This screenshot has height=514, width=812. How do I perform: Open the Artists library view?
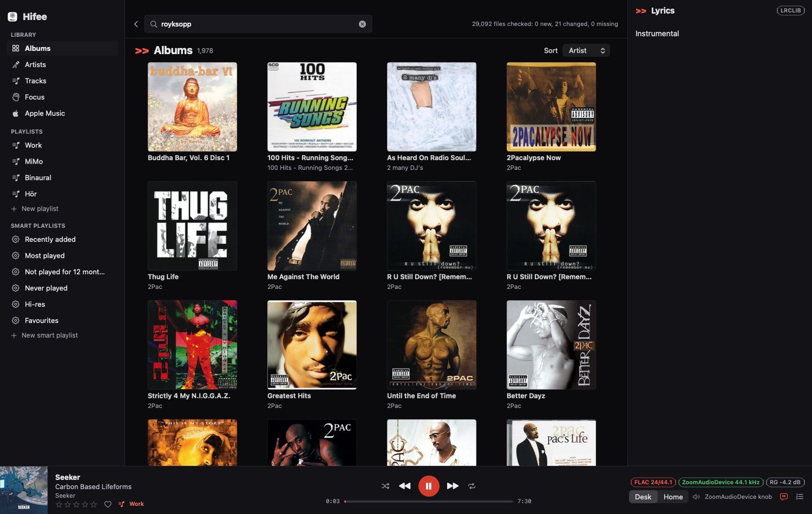coord(62,64)
